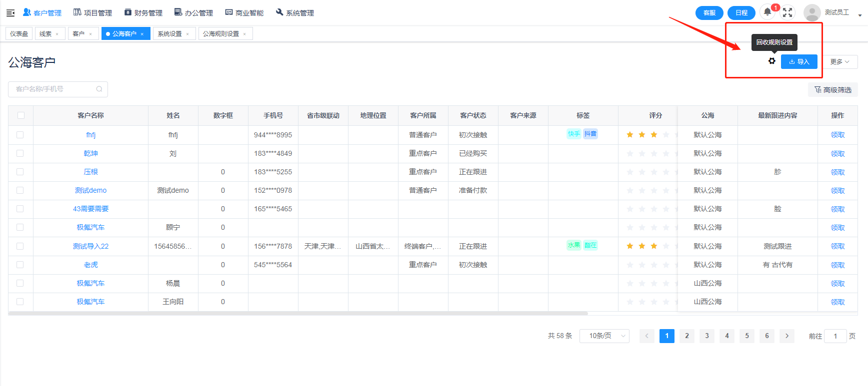Image resolution: width=868 pixels, height=386 pixels.
Task: Expand the 测试员工 user menu arrow
Action: click(x=859, y=15)
